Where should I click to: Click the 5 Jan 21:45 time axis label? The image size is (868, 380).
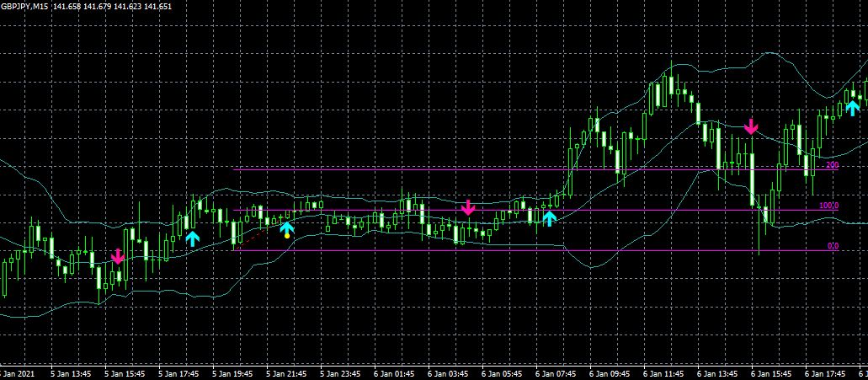click(285, 374)
